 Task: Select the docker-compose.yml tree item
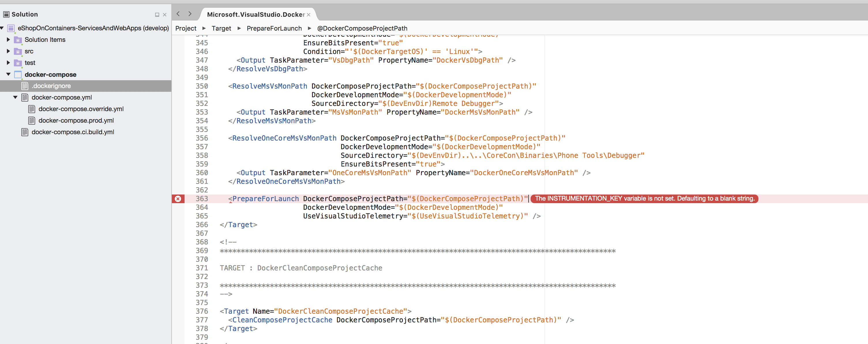pyautogui.click(x=62, y=98)
